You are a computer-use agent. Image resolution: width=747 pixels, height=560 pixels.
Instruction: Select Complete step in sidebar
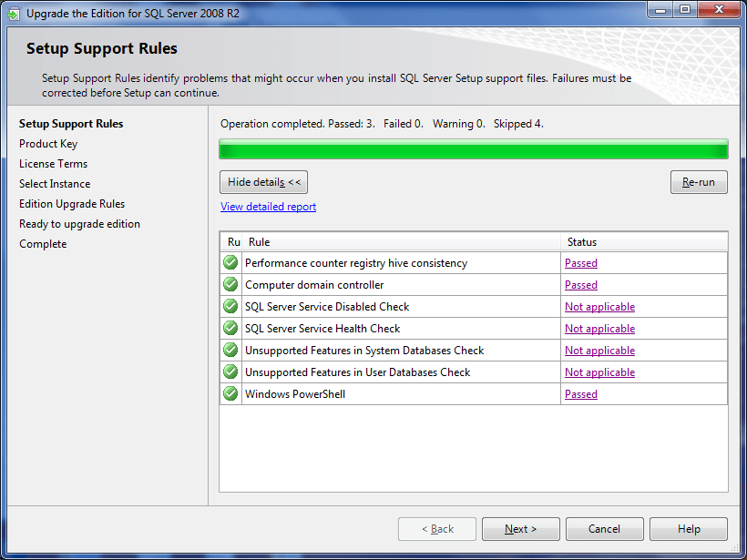pos(43,244)
